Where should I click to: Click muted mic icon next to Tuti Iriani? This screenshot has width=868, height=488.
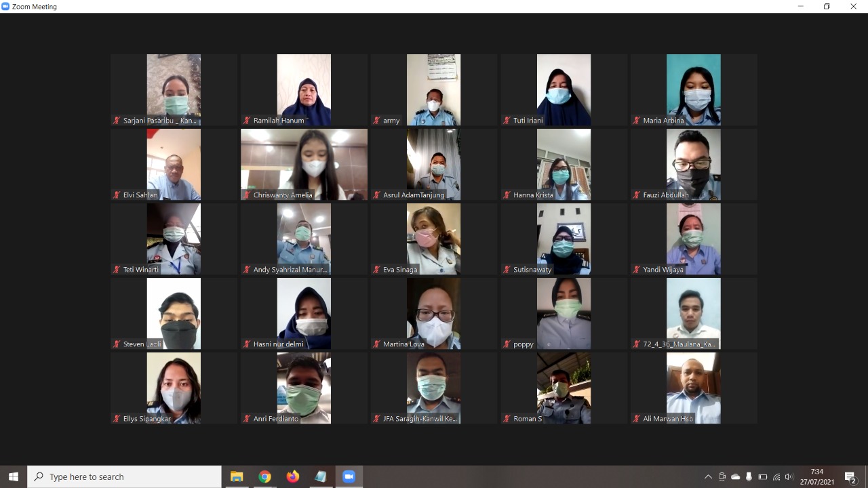507,121
